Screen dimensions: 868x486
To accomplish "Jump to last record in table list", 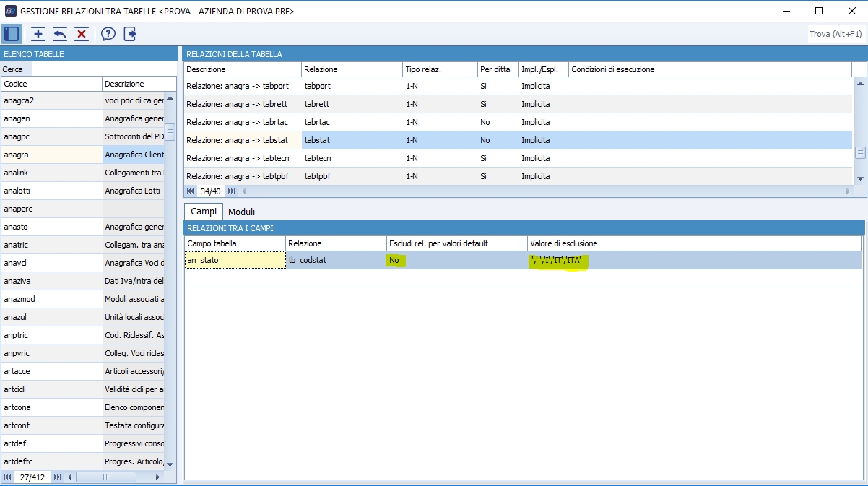I will point(57,477).
